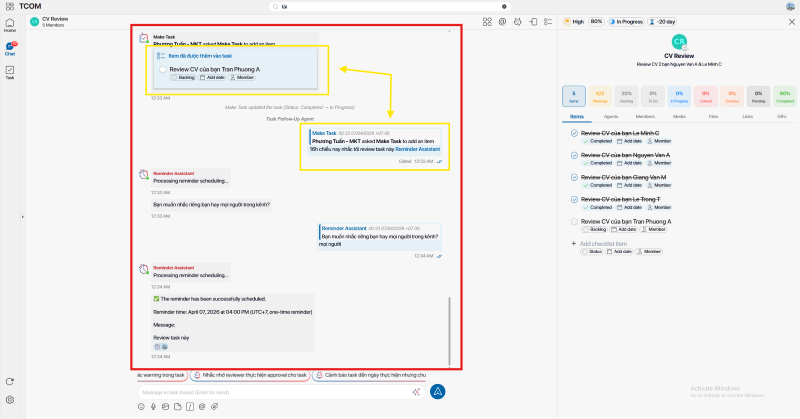Viewport: 800px width, 419px height.
Task: Click Backlog chip in chat item card
Action: click(183, 78)
